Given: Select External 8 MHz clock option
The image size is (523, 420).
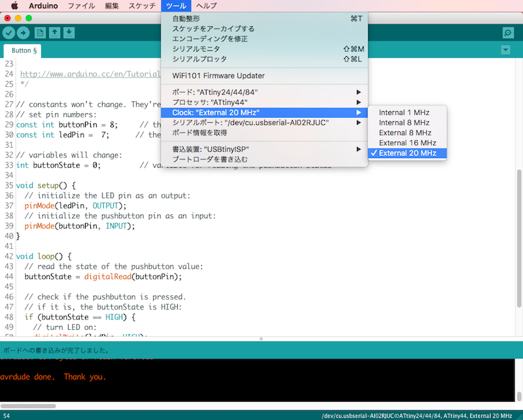Looking at the screenshot, I should pyautogui.click(x=407, y=133).
